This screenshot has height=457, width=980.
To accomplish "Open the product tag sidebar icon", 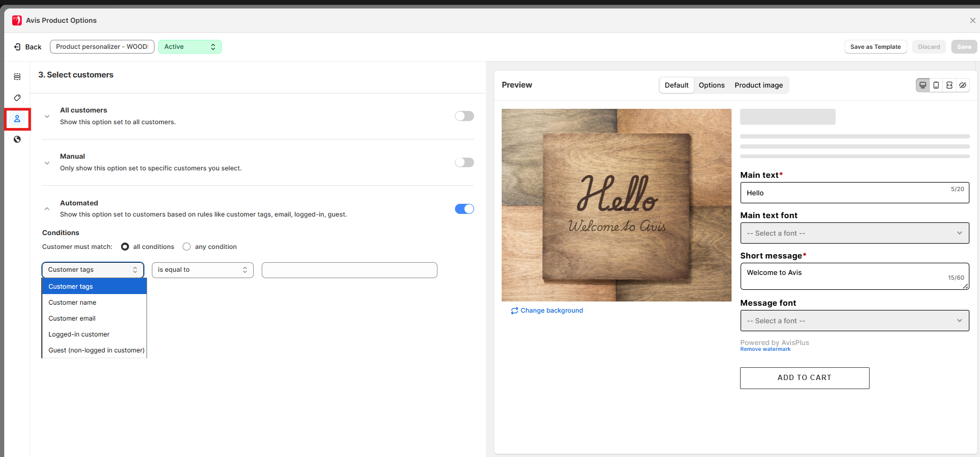I will tap(17, 98).
